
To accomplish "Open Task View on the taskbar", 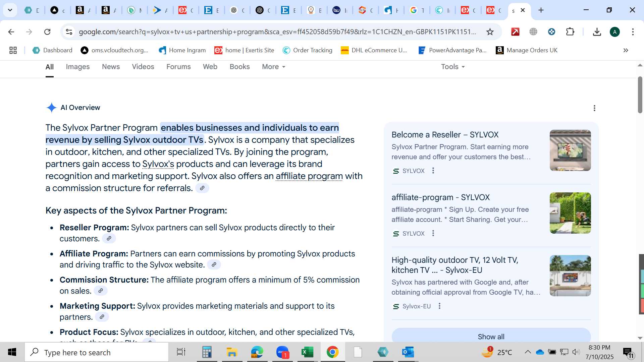I will (x=181, y=352).
